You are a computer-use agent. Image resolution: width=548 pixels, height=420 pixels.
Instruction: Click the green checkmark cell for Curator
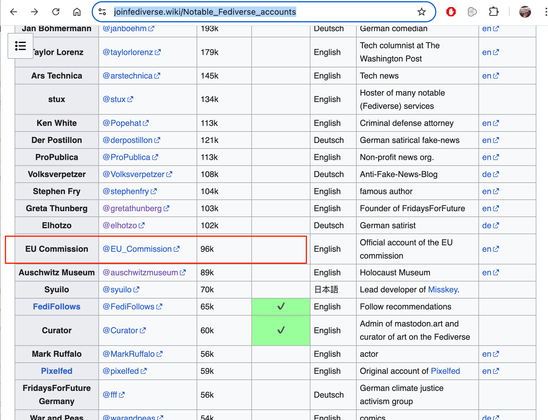point(281,331)
